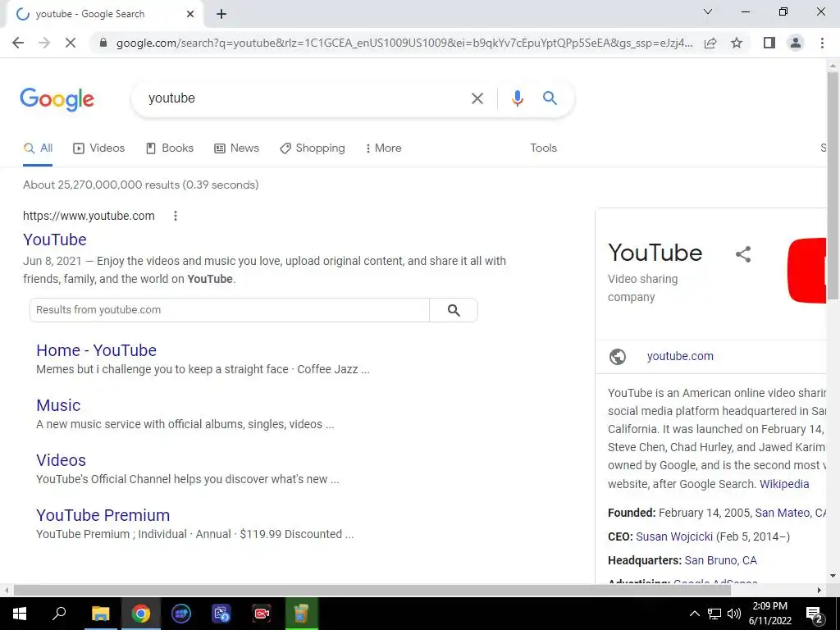Click the share icon beside YouTube knowledge panel
The width and height of the screenshot is (840, 630).
pos(743,254)
